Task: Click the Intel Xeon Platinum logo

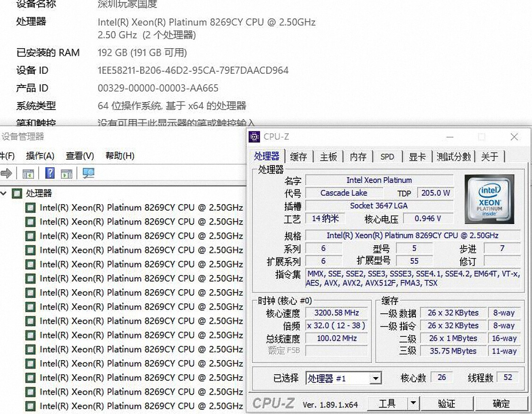Action: (x=489, y=199)
